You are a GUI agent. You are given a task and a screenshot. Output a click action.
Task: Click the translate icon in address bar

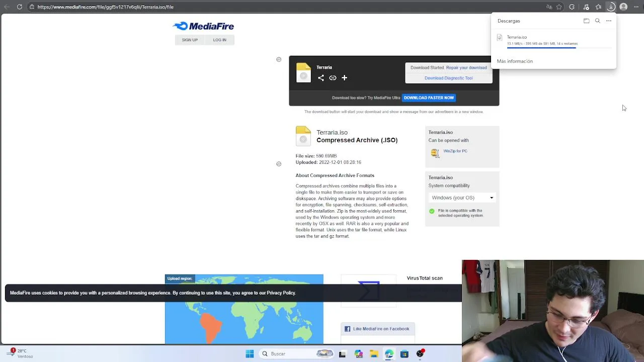coord(549,7)
